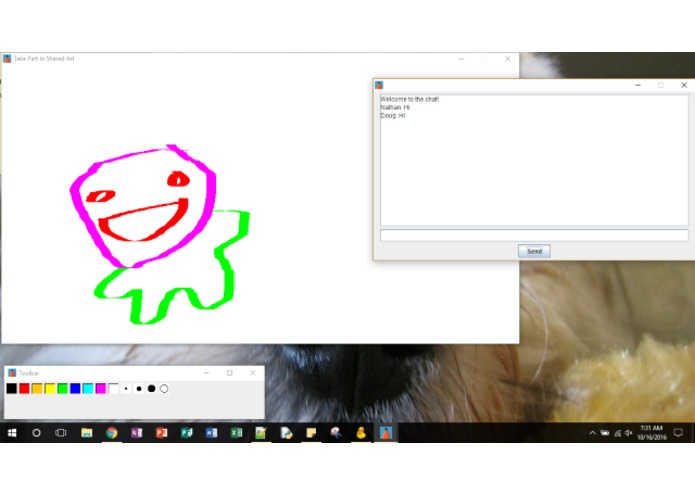This screenshot has width=695, height=494.
Task: Switch to the running Java art app
Action: (386, 433)
